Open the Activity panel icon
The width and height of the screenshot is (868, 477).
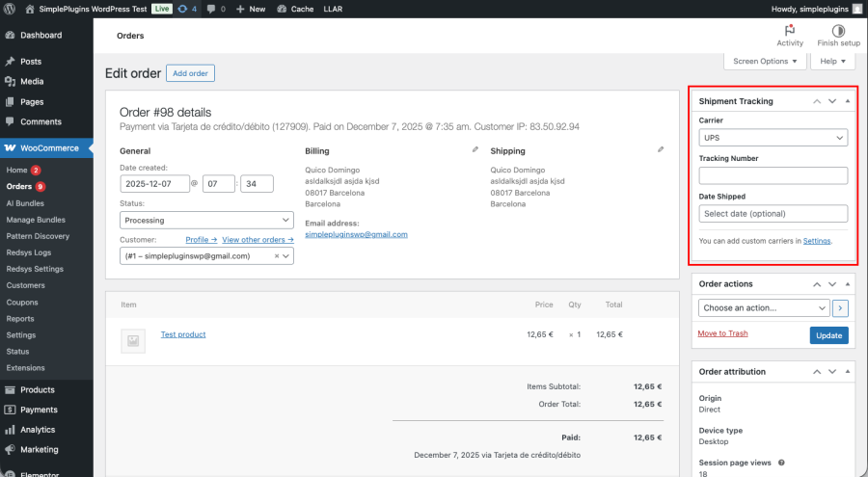tap(789, 31)
